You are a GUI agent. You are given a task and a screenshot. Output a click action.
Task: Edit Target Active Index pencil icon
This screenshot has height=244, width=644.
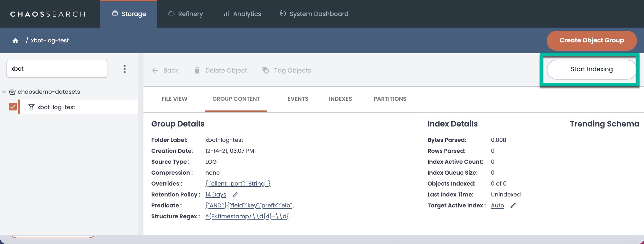(x=513, y=205)
